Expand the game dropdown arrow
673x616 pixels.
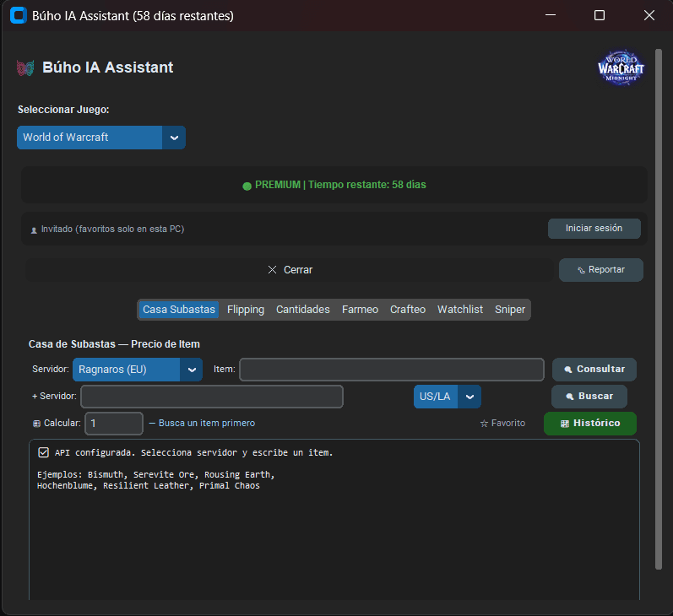pos(174,138)
